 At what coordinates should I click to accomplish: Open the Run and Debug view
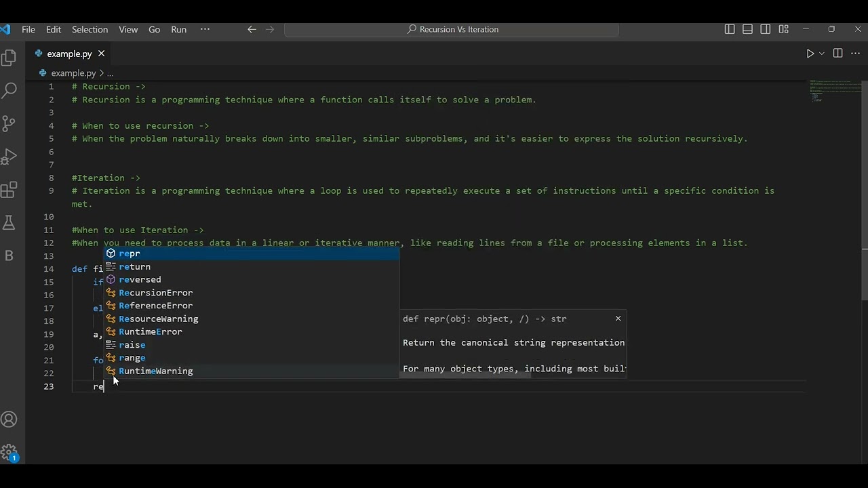tap(9, 157)
